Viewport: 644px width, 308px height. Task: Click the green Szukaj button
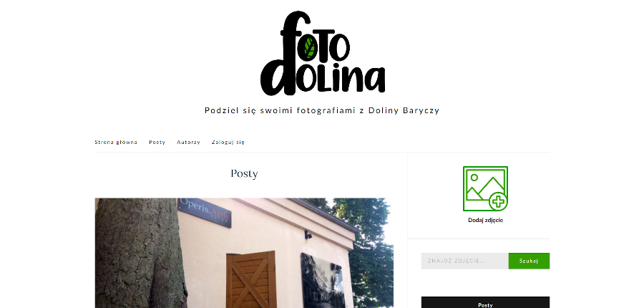(529, 261)
